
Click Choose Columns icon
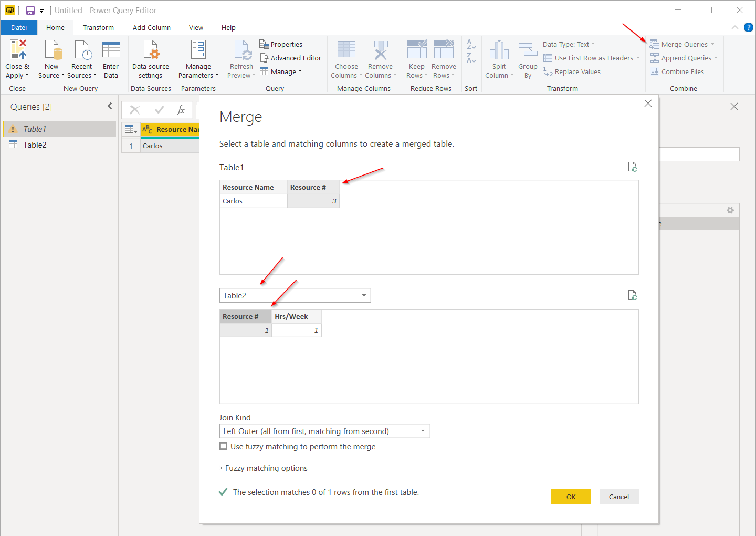click(x=346, y=50)
